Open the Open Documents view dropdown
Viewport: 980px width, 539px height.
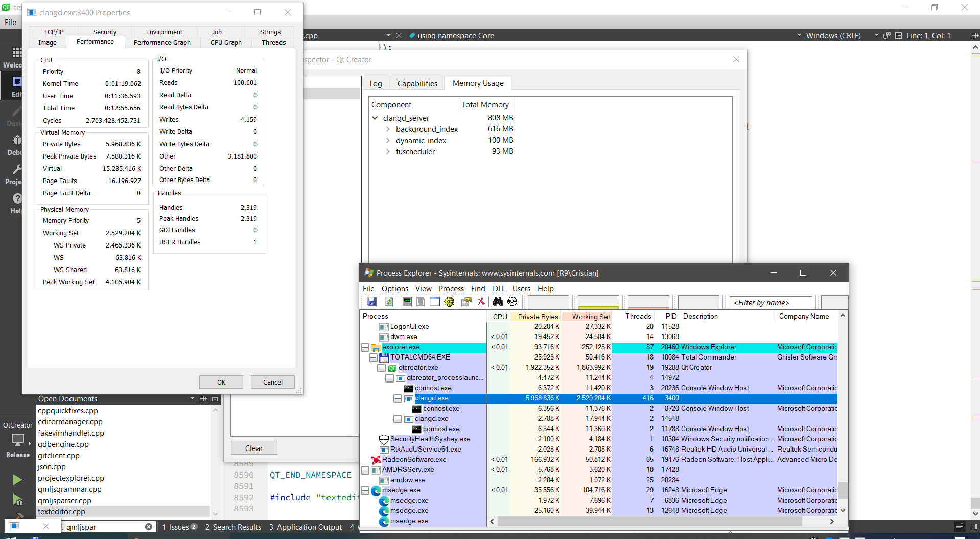[x=192, y=399]
